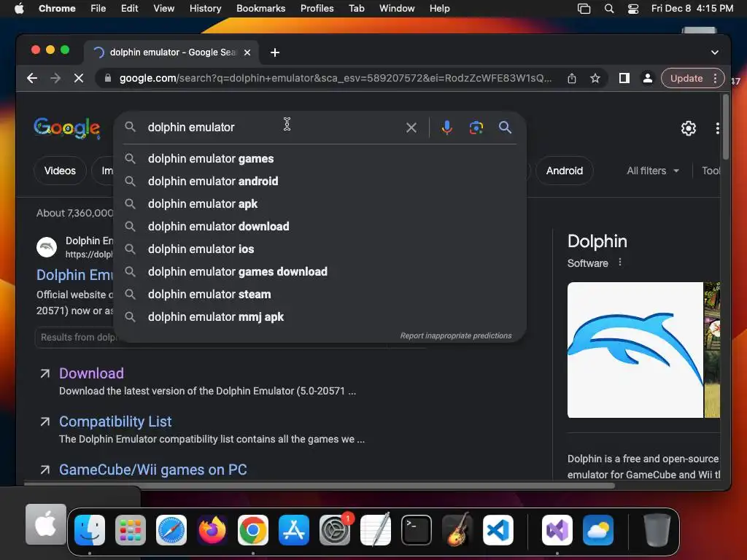Viewport: 747px width, 560px height.
Task: Stop page loading with the X button
Action: click(79, 78)
